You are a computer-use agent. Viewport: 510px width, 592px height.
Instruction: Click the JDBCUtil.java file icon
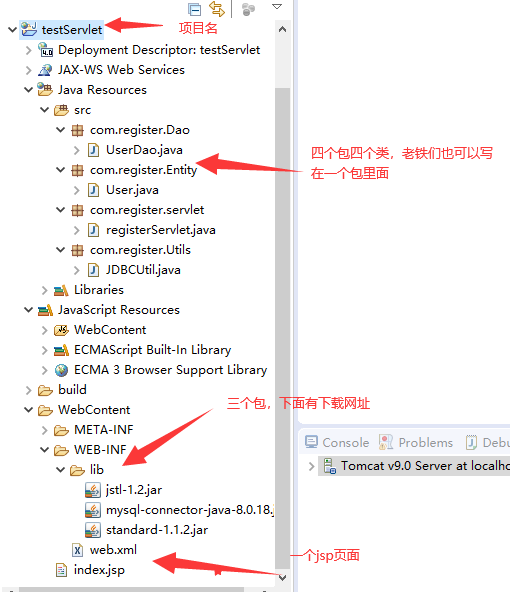(93, 270)
